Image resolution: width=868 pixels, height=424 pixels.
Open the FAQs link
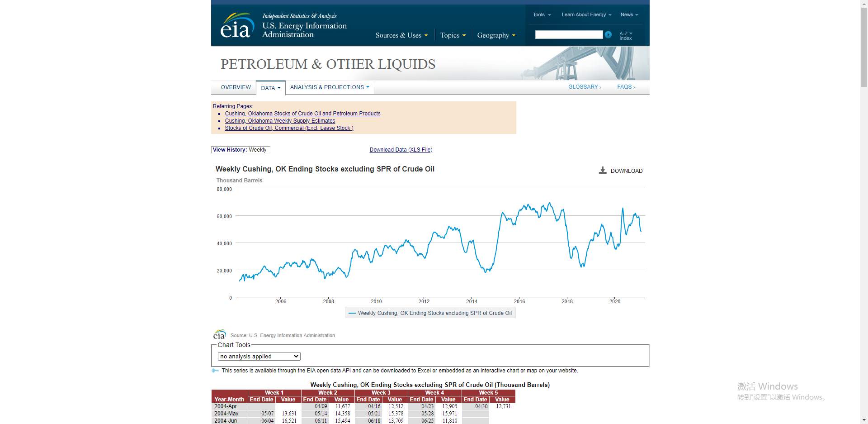[626, 87]
